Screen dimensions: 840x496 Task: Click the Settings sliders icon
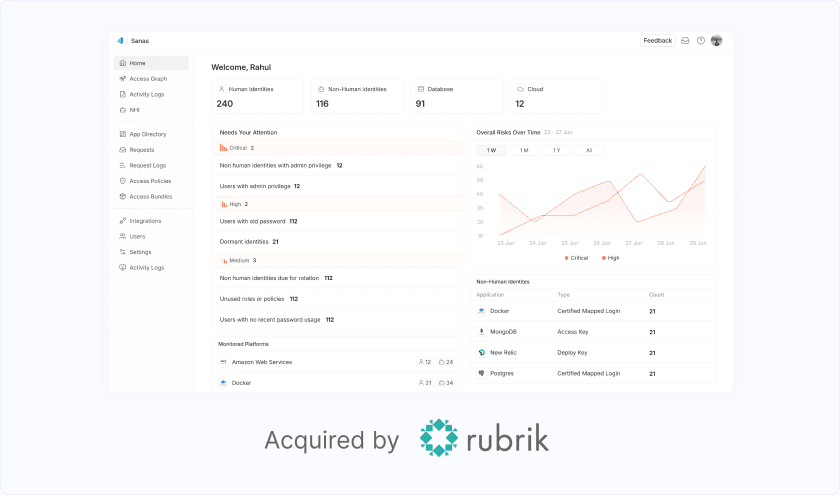click(123, 252)
